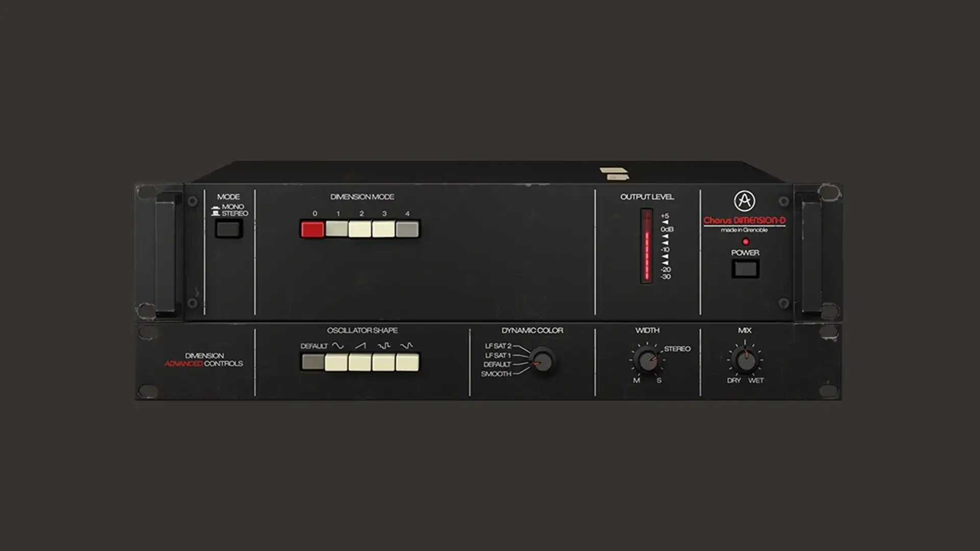The height and width of the screenshot is (551, 980).
Task: Click the Dimension Advanced Controls label
Action: (204, 360)
